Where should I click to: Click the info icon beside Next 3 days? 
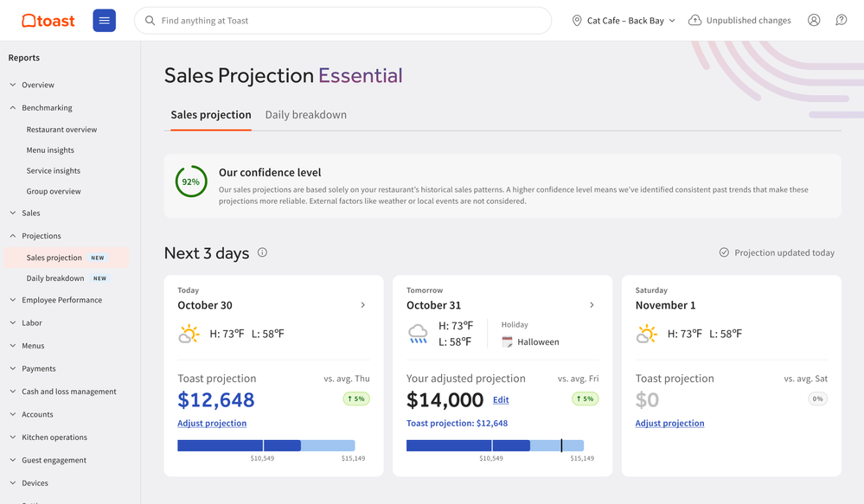click(262, 252)
